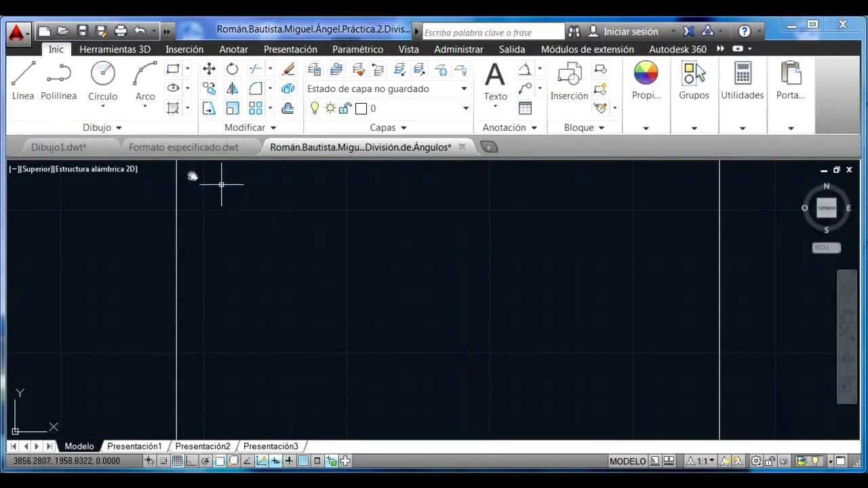Insert a Table from Anotación panel

pyautogui.click(x=525, y=108)
